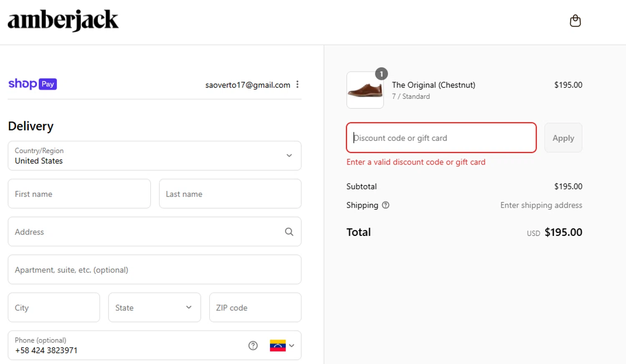The image size is (626, 364).
Task: Show the phone number help icon
Action: pos(253,346)
